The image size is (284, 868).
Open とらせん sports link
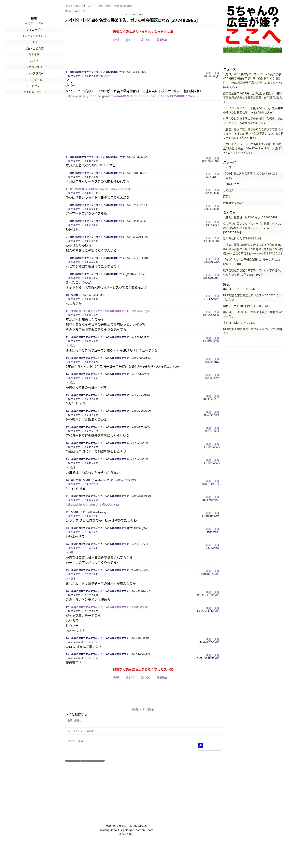pos(228,190)
